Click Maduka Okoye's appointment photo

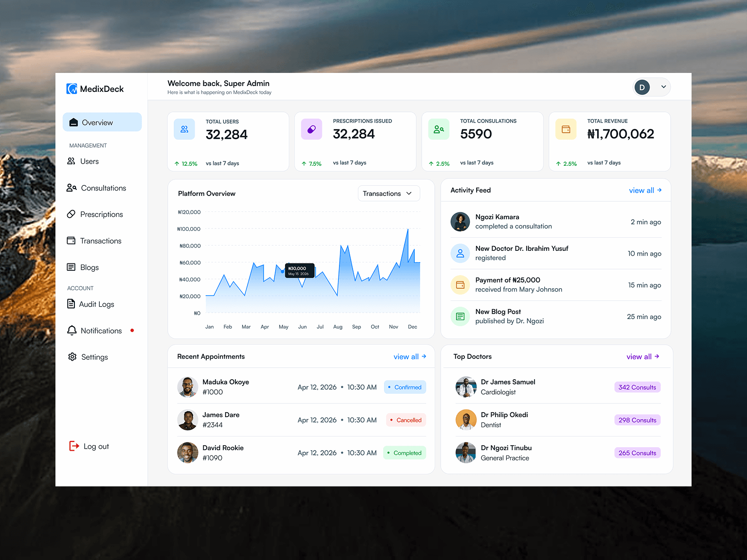187,387
